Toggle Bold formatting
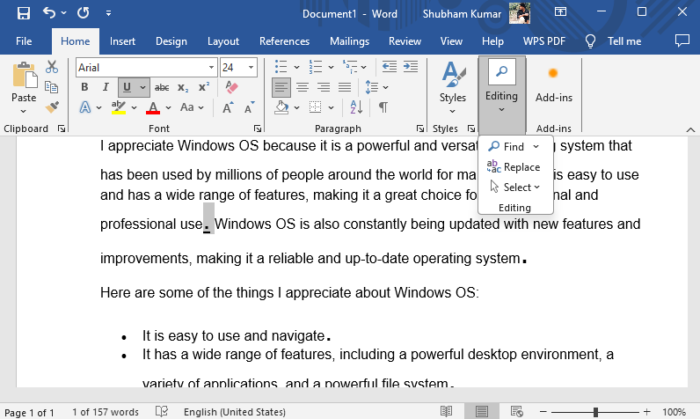This screenshot has height=419, width=700. pos(85,87)
